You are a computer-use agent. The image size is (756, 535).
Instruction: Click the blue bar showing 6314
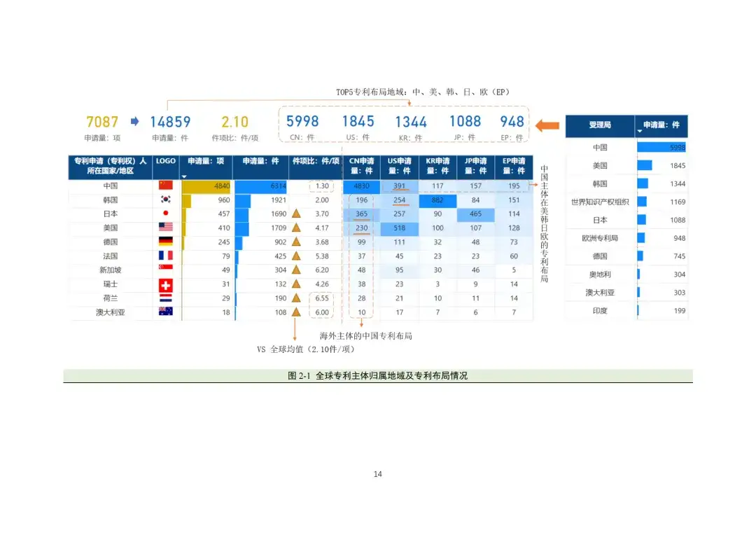[261, 186]
